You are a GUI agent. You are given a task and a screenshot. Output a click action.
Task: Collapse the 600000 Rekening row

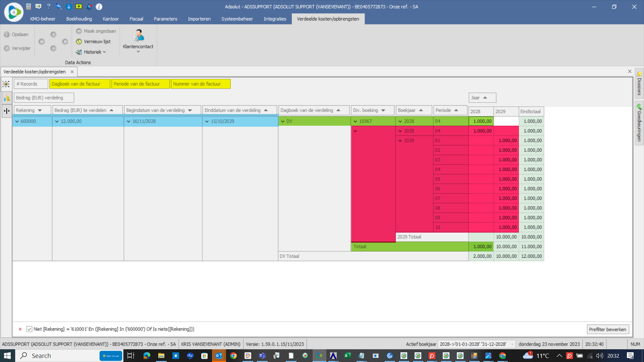[x=17, y=121]
